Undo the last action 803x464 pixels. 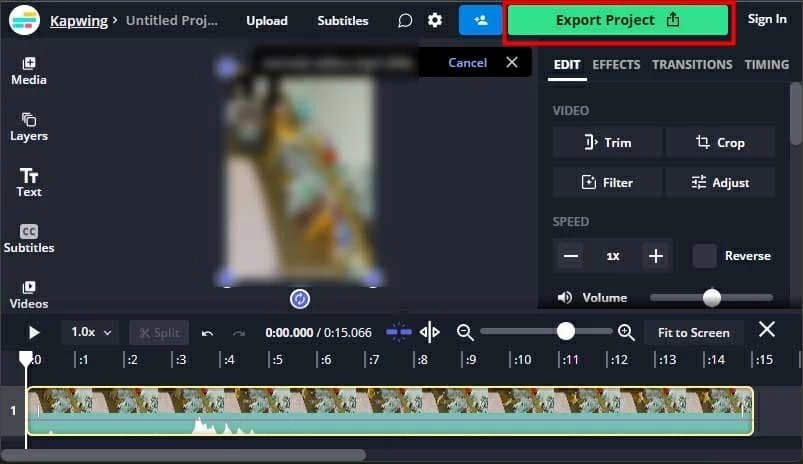(207, 333)
